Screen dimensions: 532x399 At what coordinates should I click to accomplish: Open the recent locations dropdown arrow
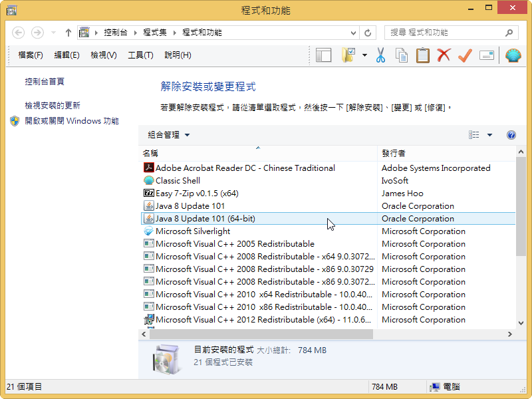(x=53, y=33)
